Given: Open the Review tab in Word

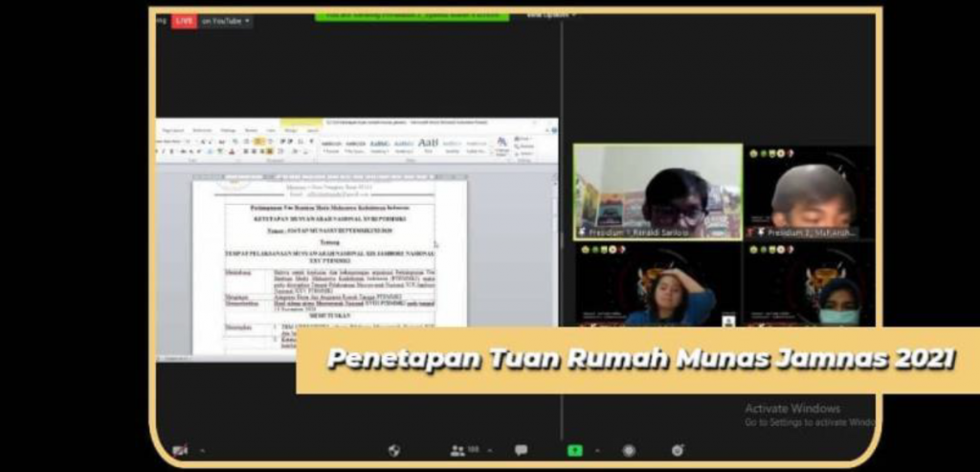Looking at the screenshot, I should click(x=251, y=130).
